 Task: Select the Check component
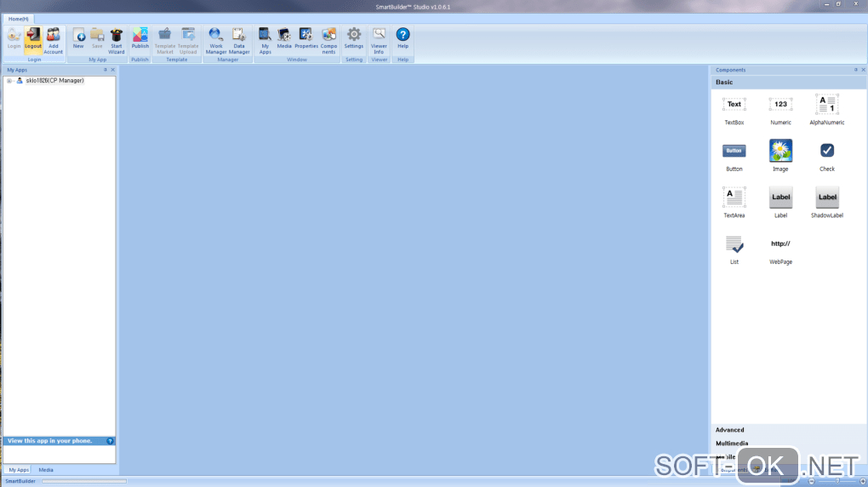(827, 157)
